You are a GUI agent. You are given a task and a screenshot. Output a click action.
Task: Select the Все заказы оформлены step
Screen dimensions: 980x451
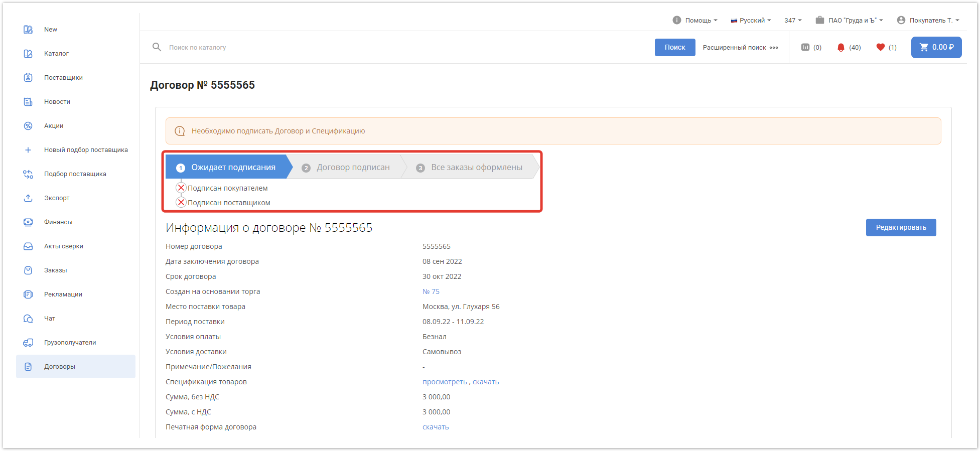[476, 168]
